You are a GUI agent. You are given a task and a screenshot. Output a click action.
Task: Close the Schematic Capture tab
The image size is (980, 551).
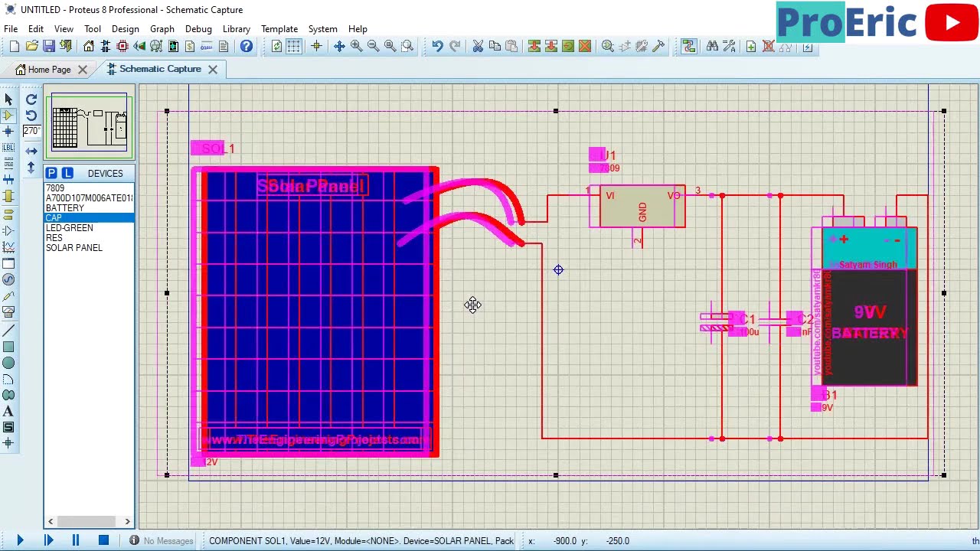pos(212,70)
